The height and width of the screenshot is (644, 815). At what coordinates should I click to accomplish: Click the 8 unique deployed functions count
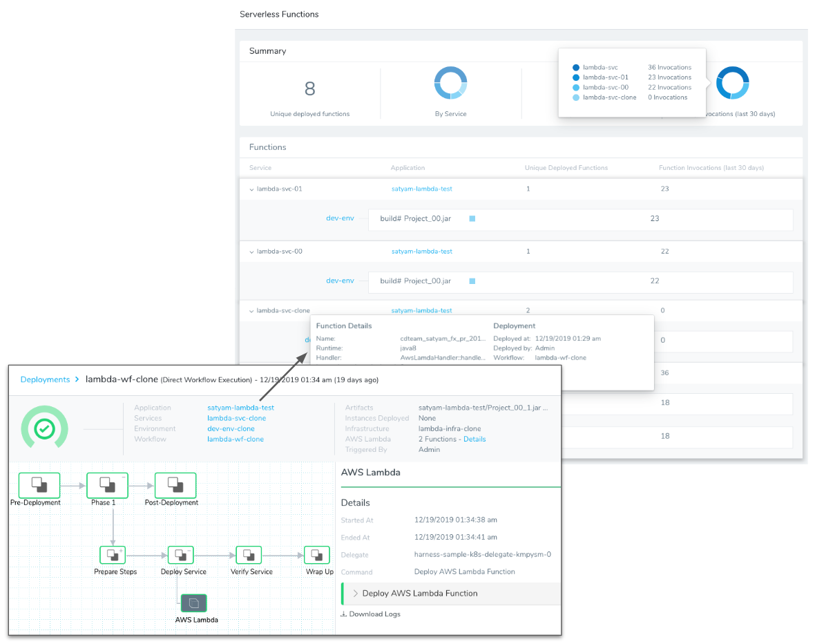pos(310,89)
